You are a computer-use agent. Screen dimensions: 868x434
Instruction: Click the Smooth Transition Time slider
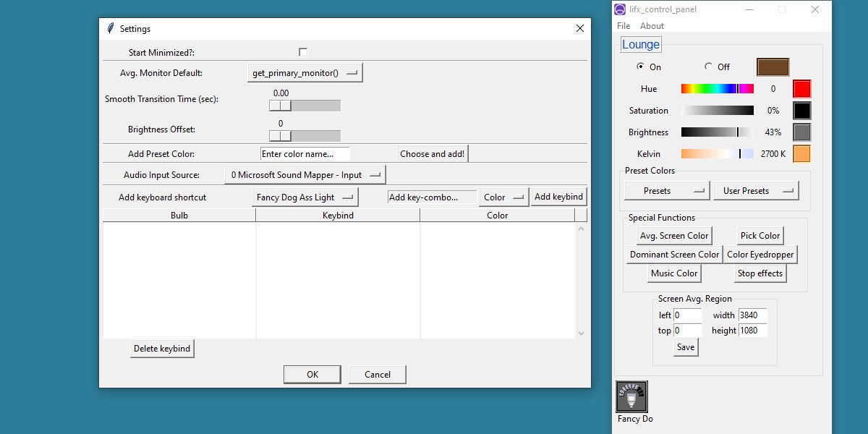coord(305,106)
